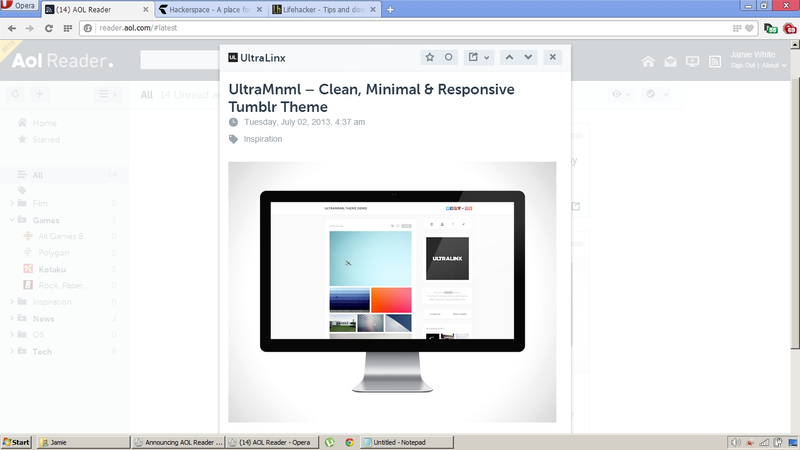Refresh feeds with sidebar refresh icon
The image size is (800, 450).
click(x=15, y=94)
